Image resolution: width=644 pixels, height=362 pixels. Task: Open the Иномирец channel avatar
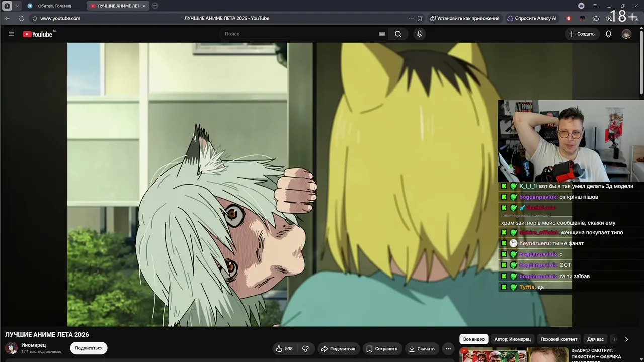point(11,348)
